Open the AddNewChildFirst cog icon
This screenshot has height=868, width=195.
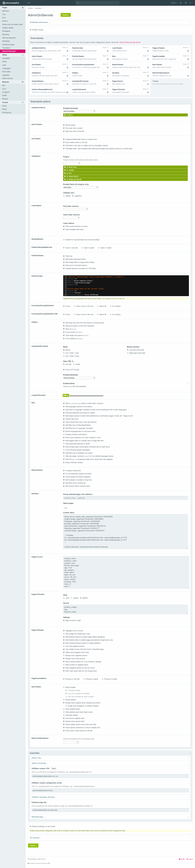(67, 51)
